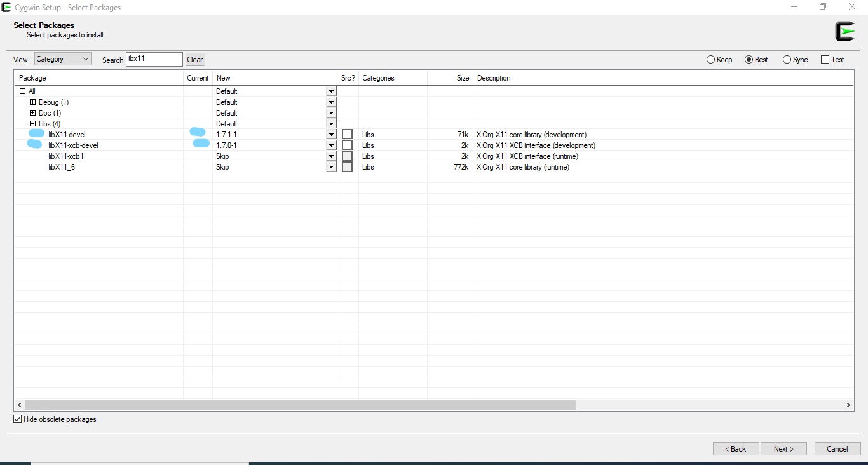Open the New dropdown for Libs row
The width and height of the screenshot is (868, 465).
tap(331, 124)
